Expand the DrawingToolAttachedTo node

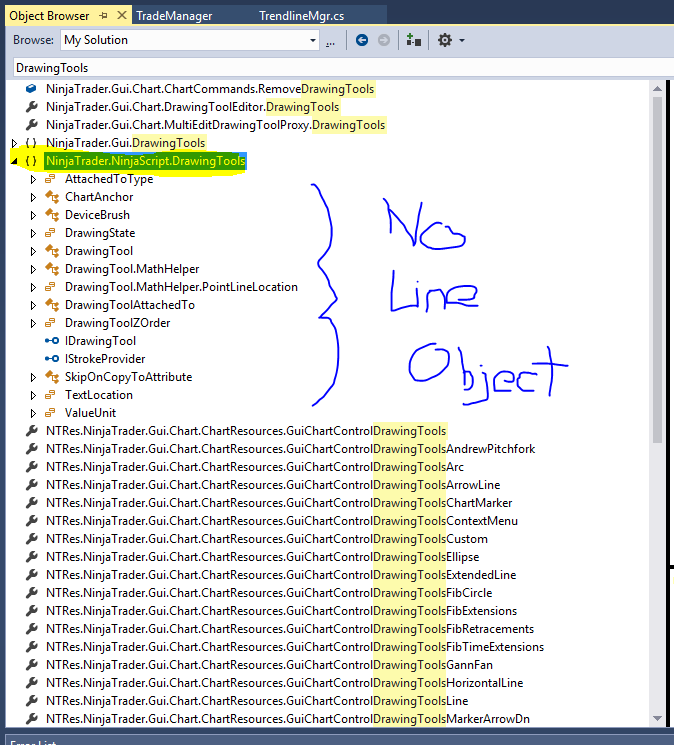click(x=33, y=306)
